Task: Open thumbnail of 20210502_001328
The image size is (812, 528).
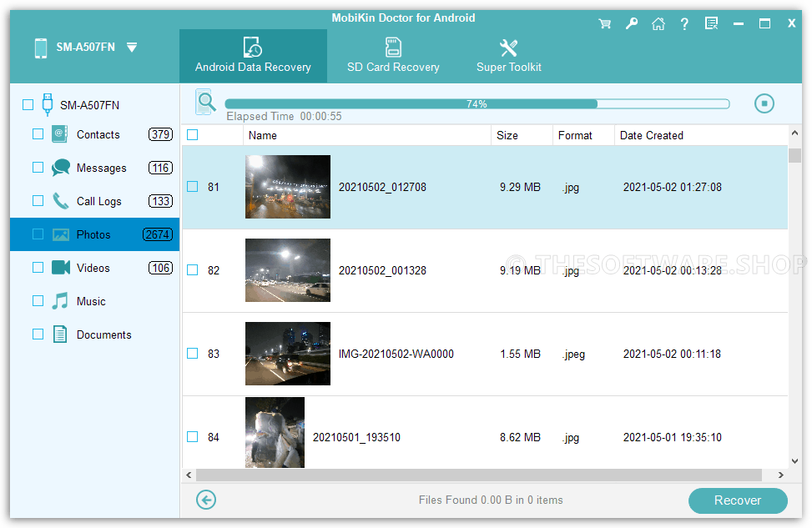Action: click(x=288, y=270)
